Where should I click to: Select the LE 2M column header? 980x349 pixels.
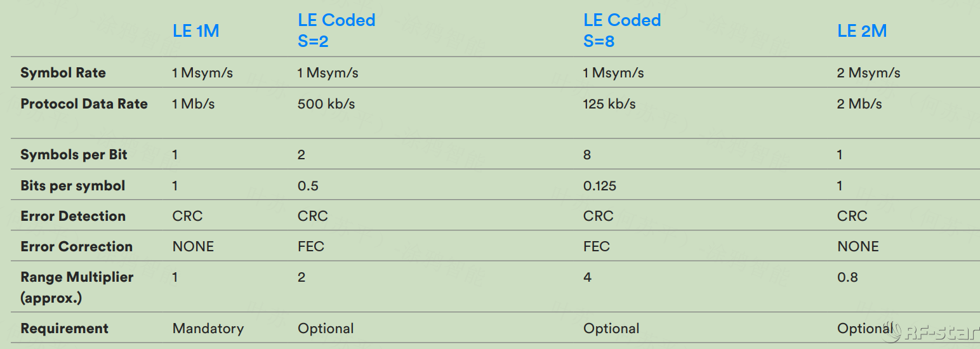(x=862, y=31)
